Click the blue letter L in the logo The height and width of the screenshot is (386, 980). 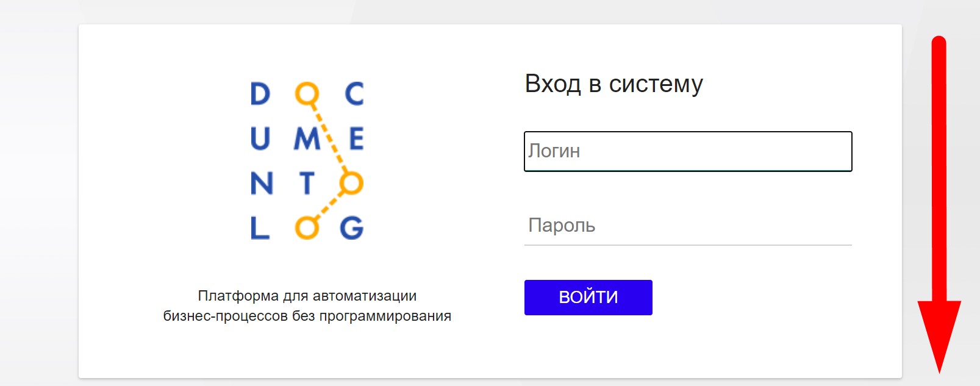[260, 228]
